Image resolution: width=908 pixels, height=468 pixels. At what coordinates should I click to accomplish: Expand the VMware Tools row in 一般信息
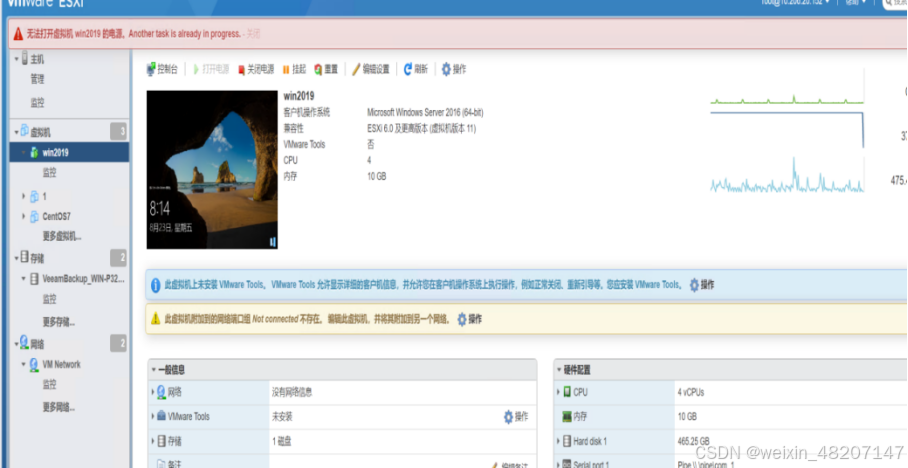pyautogui.click(x=153, y=416)
